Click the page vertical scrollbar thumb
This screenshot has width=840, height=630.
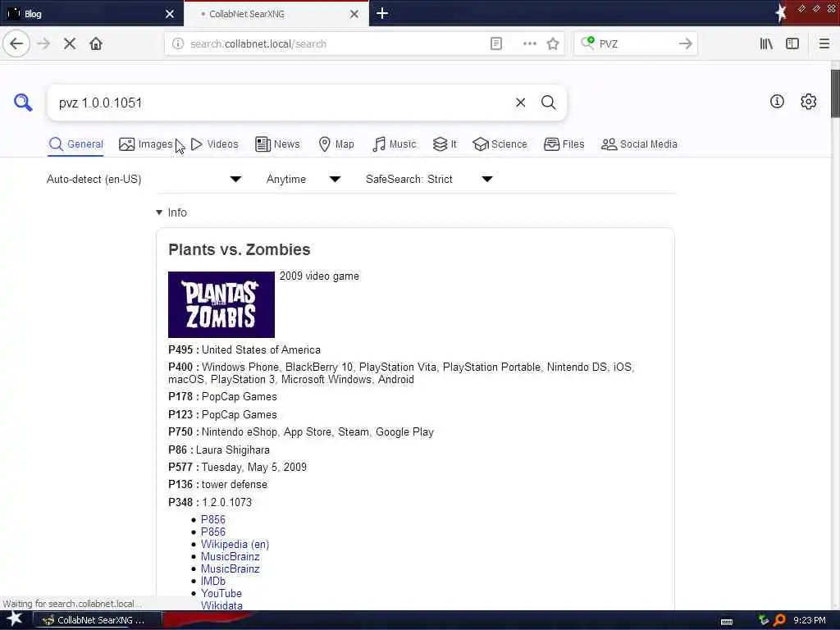(835, 94)
